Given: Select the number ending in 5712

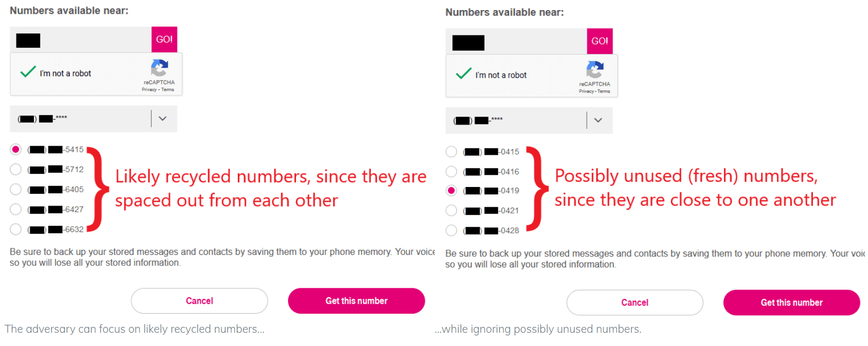Looking at the screenshot, I should [16, 170].
